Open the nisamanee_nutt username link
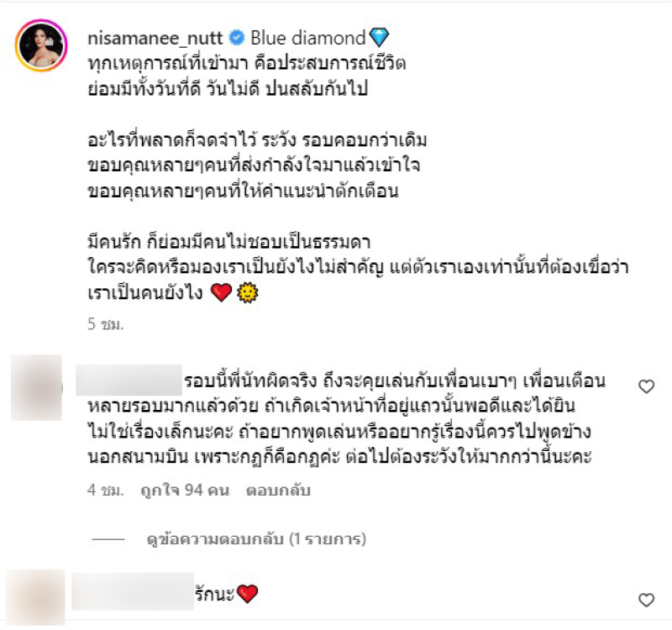 click(x=155, y=38)
